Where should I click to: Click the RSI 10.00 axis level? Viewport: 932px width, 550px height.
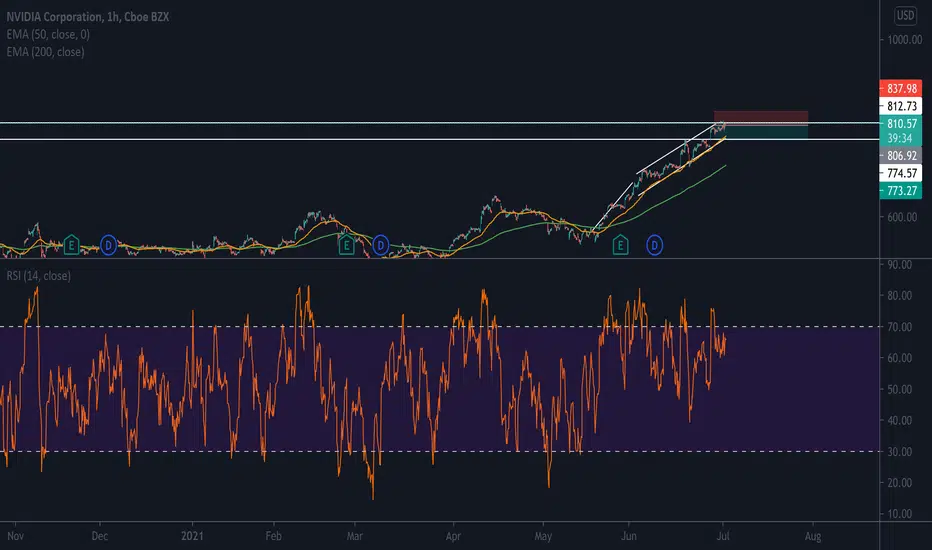pyautogui.click(x=899, y=514)
